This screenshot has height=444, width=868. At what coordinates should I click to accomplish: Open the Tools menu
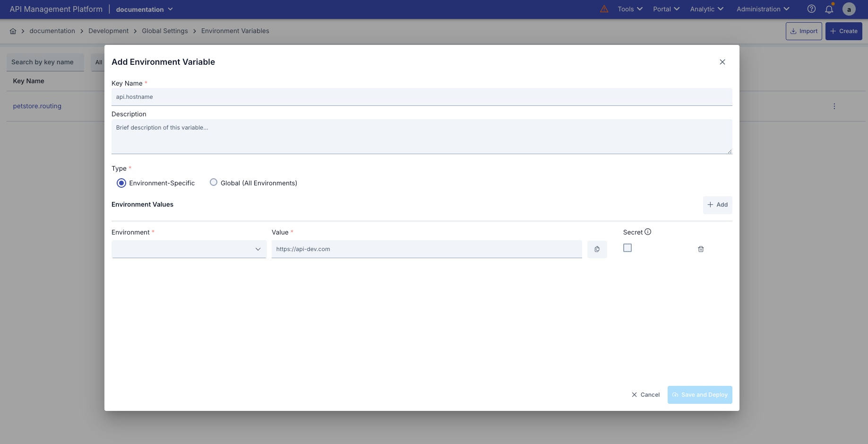[x=629, y=9]
